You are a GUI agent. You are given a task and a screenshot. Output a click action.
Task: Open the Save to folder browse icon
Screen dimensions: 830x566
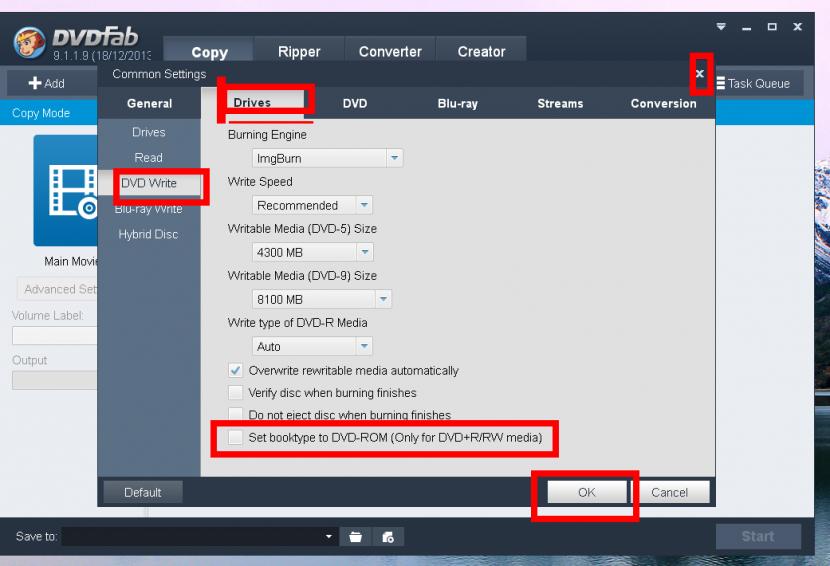coord(356,537)
